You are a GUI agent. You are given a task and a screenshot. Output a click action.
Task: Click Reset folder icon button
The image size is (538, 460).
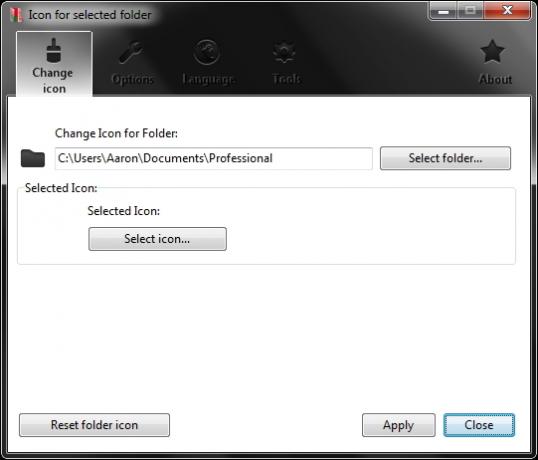(x=94, y=425)
